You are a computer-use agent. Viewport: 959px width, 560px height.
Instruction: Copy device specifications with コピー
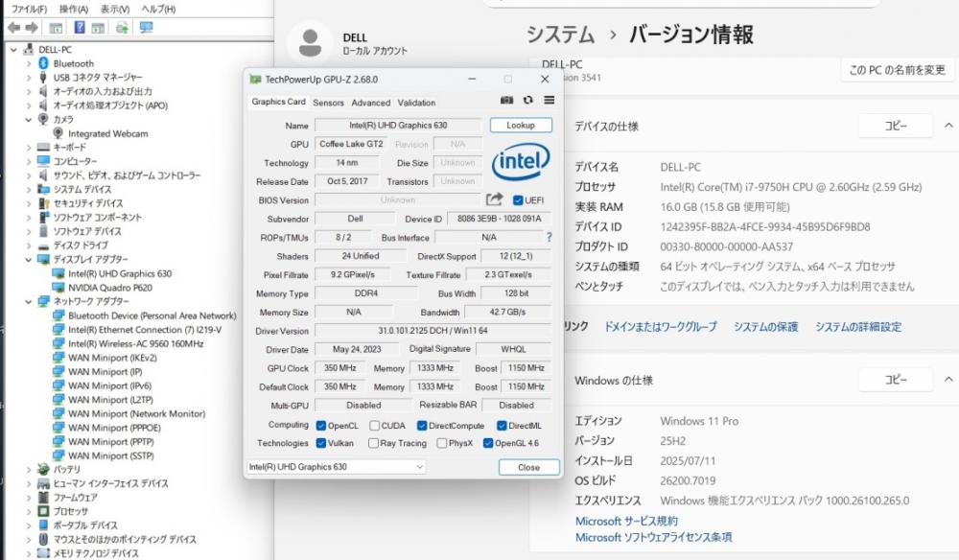(x=896, y=126)
